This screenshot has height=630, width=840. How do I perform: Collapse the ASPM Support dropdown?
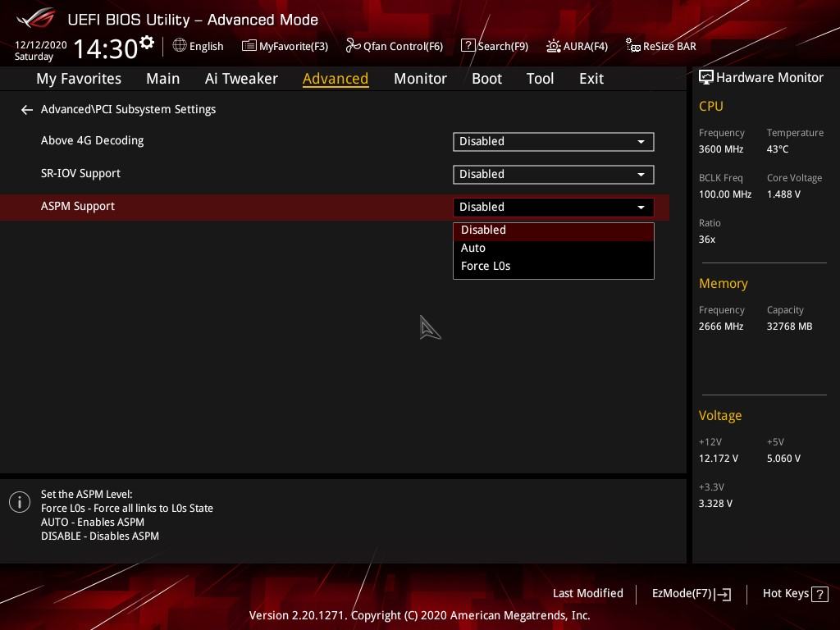point(554,208)
